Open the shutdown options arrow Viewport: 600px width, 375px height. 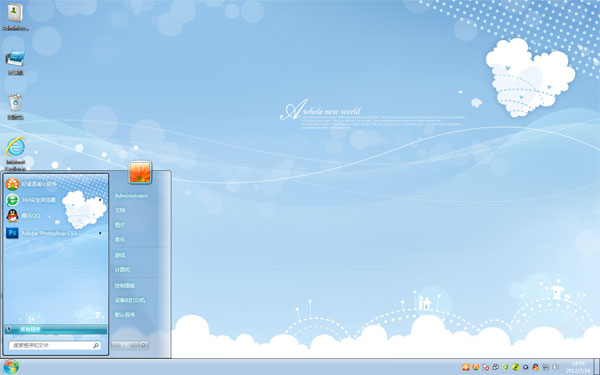[x=144, y=345]
